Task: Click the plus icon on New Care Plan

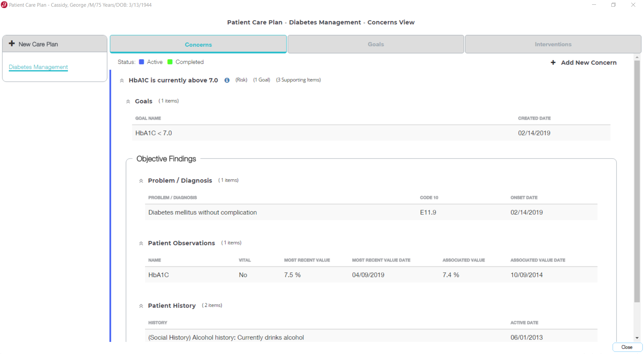Action: coord(12,44)
